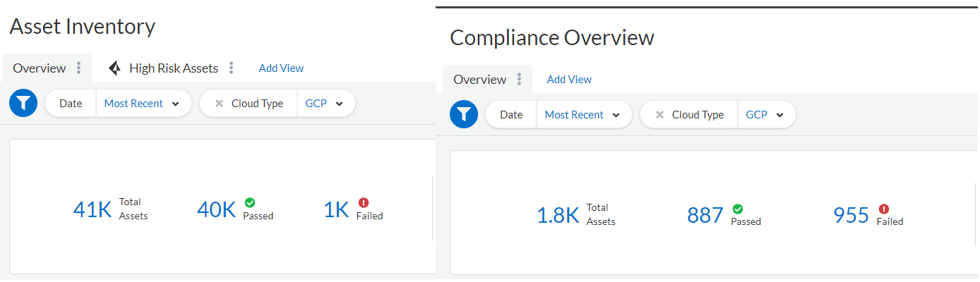Screen dimensions: 980x282
Task: Click red Failed alert icon in Asset Inventory
Action: 364,202
